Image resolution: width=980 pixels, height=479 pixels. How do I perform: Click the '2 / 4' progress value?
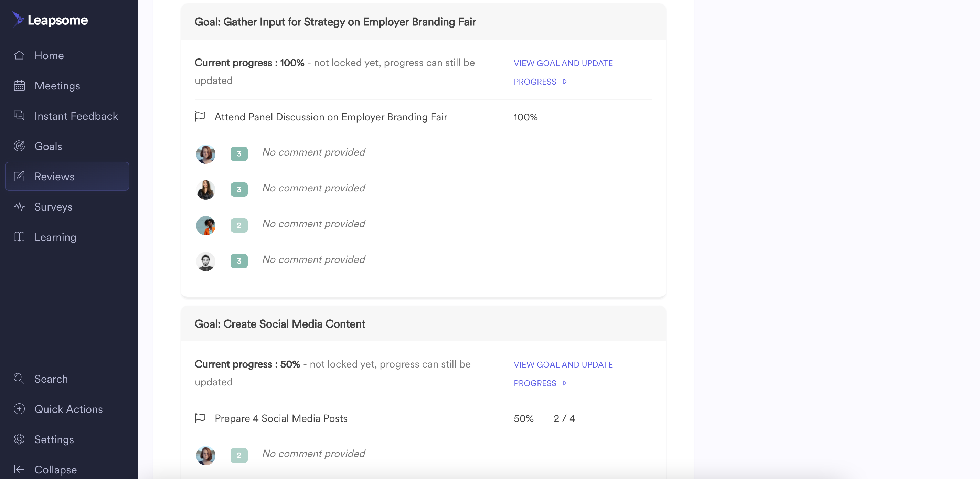pyautogui.click(x=564, y=418)
